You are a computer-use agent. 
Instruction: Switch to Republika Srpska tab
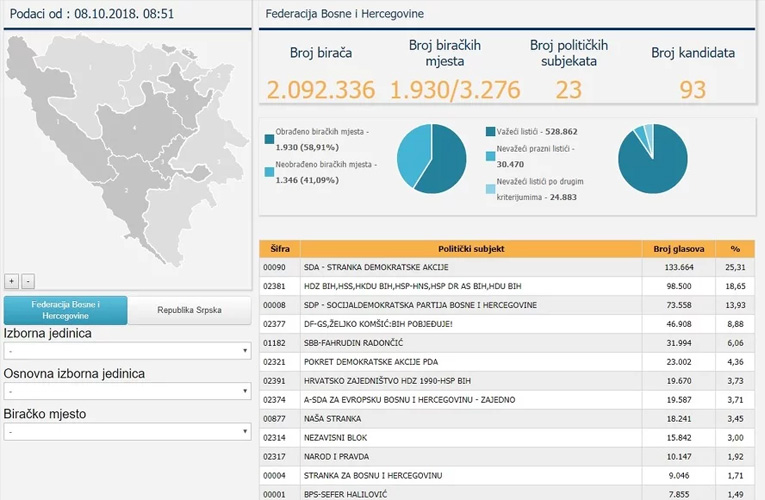189,310
